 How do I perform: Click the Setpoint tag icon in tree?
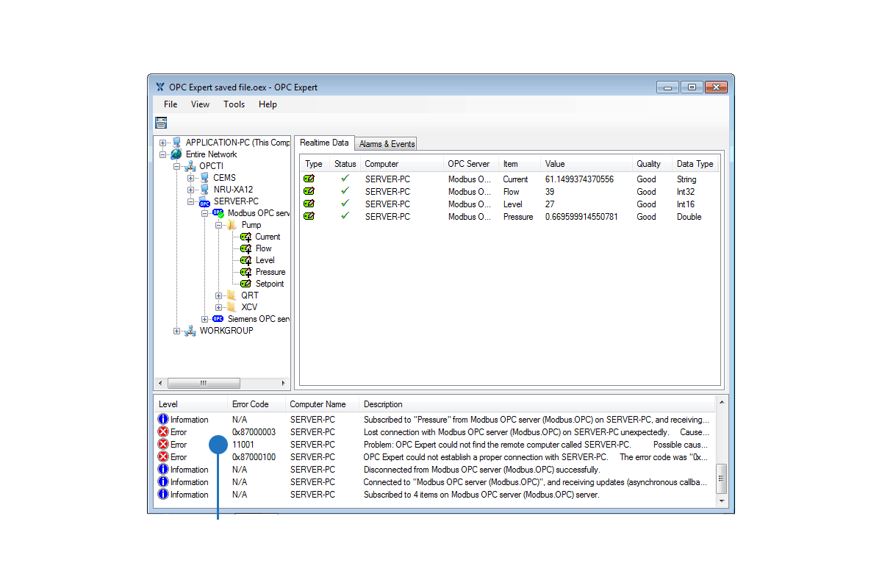tap(246, 284)
